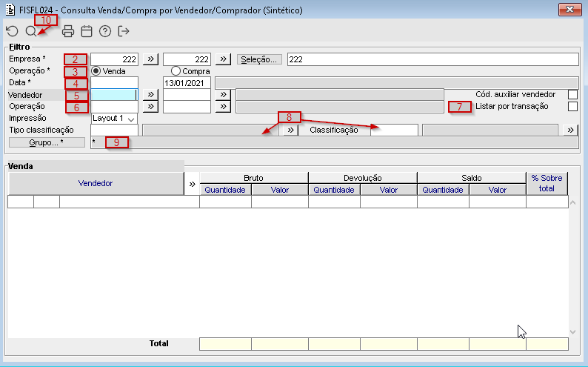Image resolution: width=588 pixels, height=367 pixels.
Task: Click the printer icon
Action: point(68,31)
